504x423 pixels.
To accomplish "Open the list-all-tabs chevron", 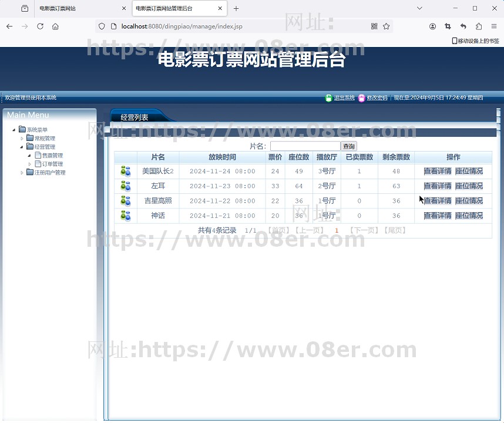I will pos(419,8).
